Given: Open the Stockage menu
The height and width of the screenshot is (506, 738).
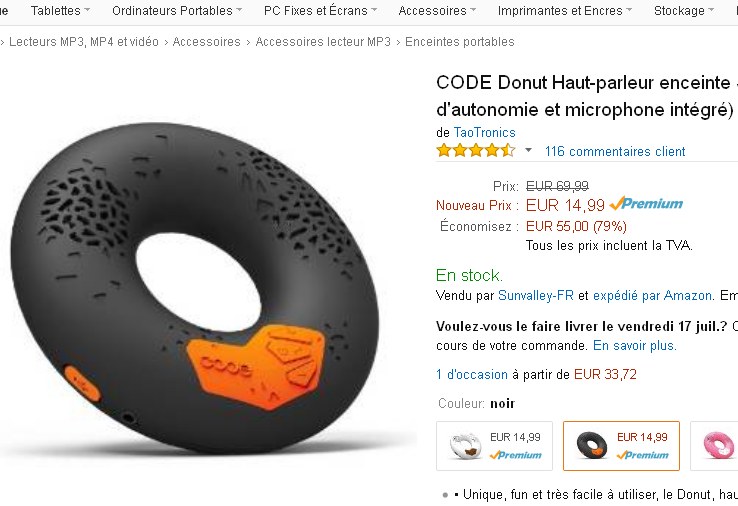Looking at the screenshot, I should (x=684, y=10).
